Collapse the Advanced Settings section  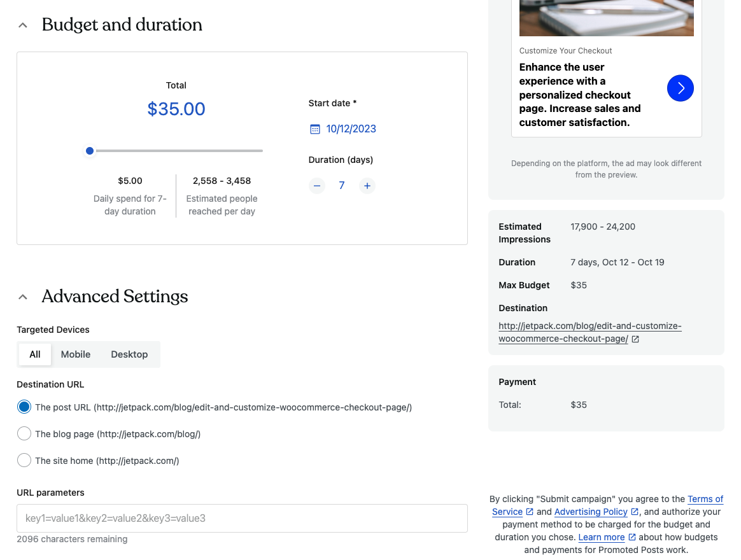(23, 297)
